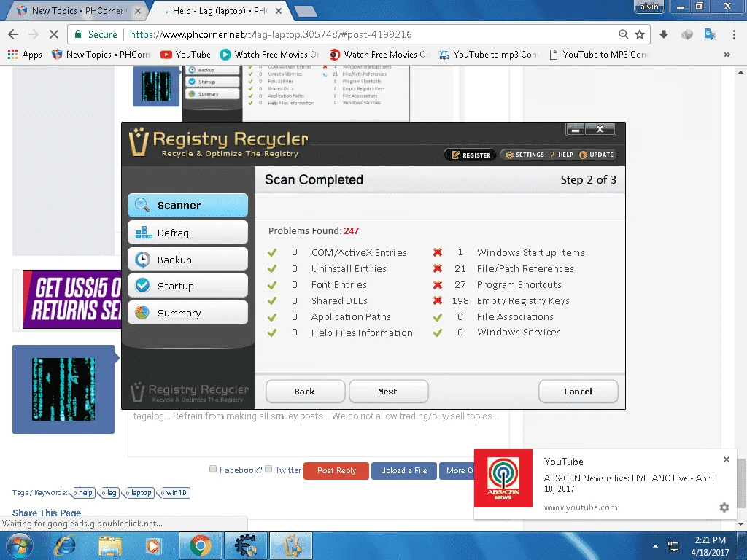Click the File/Path References red X icon
This screenshot has height=560, width=747.
438,268
